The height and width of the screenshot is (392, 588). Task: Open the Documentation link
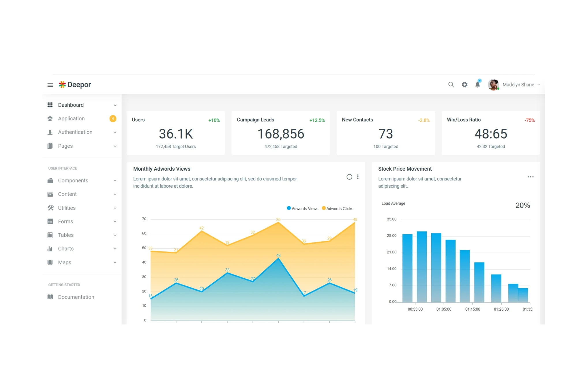tap(76, 297)
